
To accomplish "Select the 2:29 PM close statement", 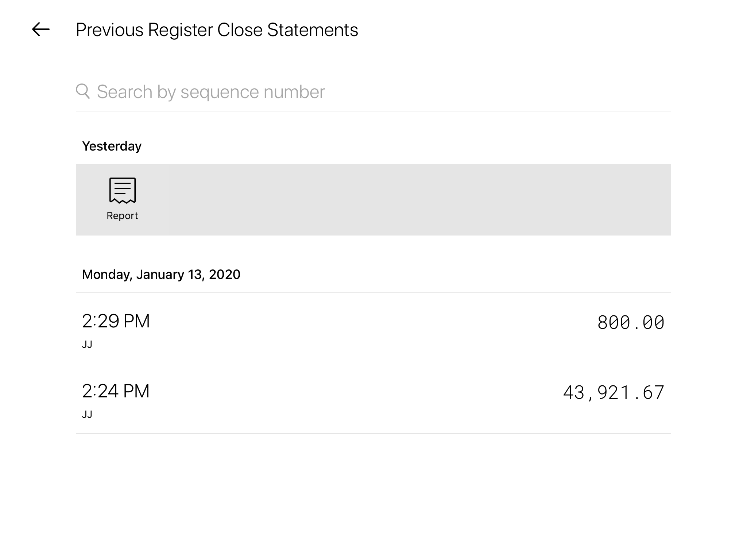I will (116, 321).
